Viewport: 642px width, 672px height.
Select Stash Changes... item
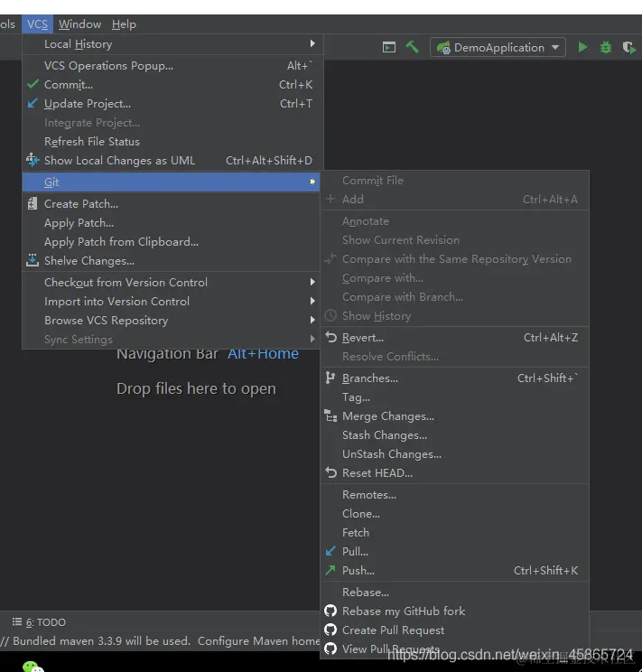[455, 434]
